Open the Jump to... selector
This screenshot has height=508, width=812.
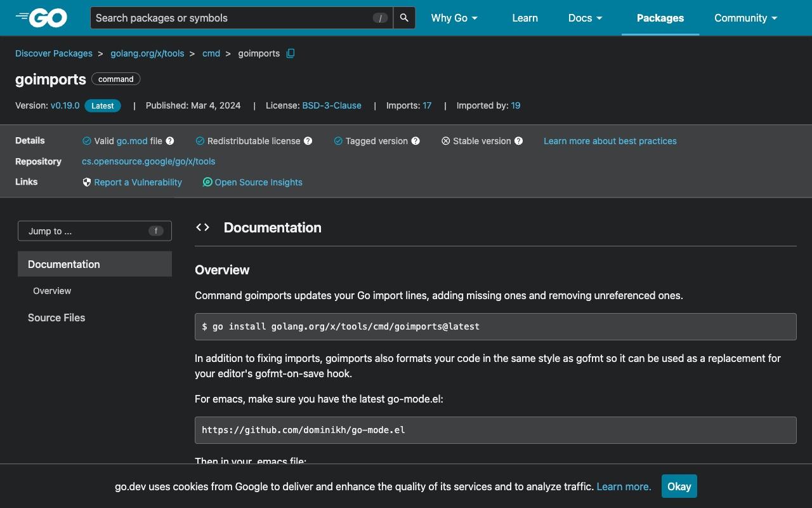pyautogui.click(x=95, y=231)
